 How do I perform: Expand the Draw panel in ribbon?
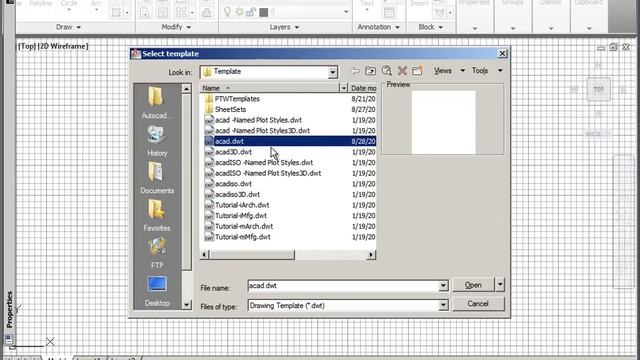click(69, 27)
